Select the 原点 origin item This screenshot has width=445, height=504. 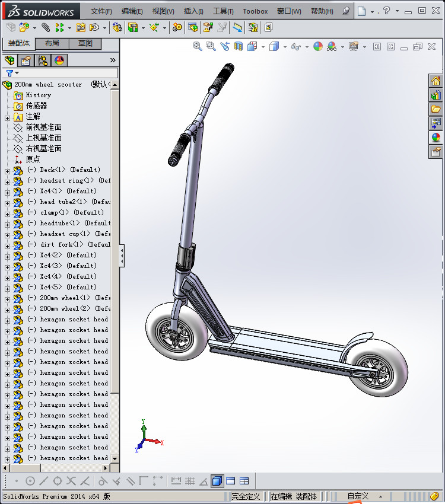click(x=33, y=159)
